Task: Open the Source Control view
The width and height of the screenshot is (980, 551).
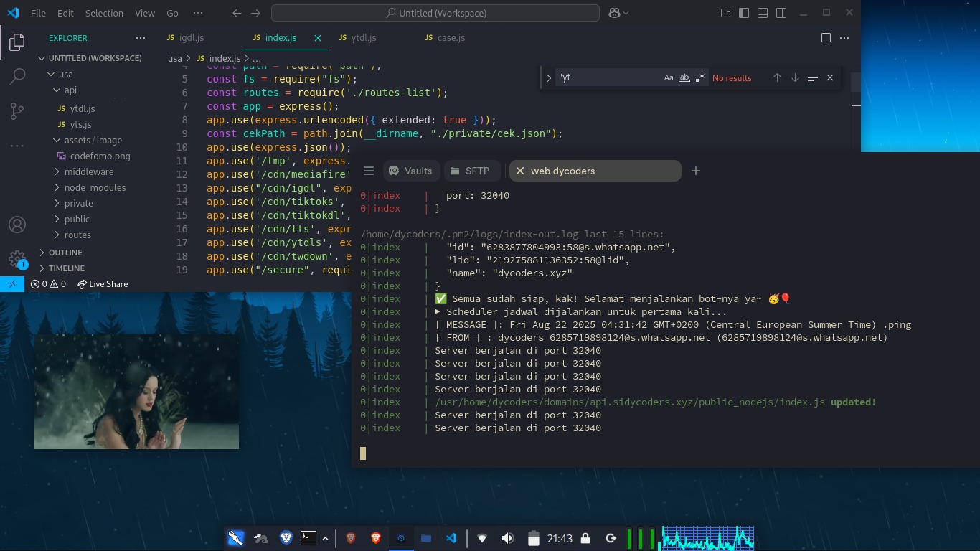Action: coord(17,110)
